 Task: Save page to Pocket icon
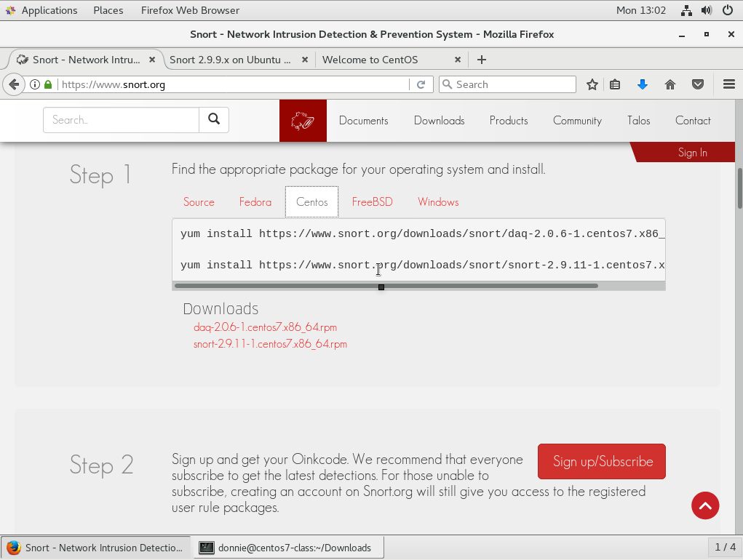coord(697,85)
